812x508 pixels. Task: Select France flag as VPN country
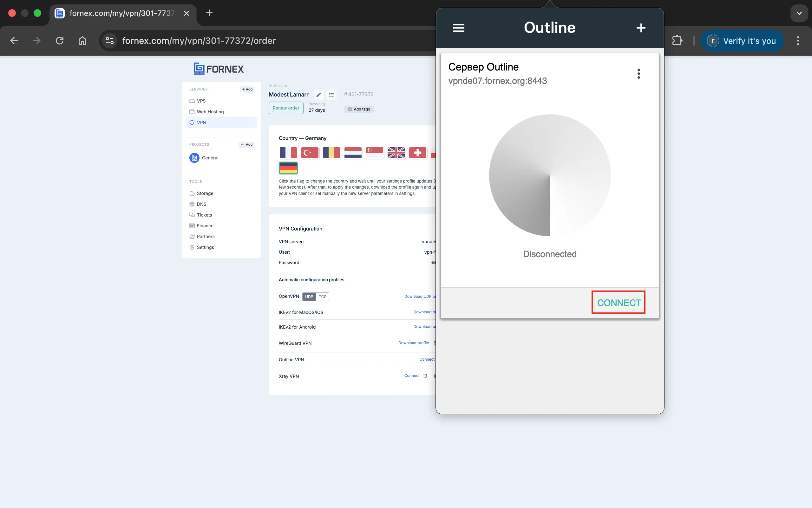pyautogui.click(x=288, y=153)
